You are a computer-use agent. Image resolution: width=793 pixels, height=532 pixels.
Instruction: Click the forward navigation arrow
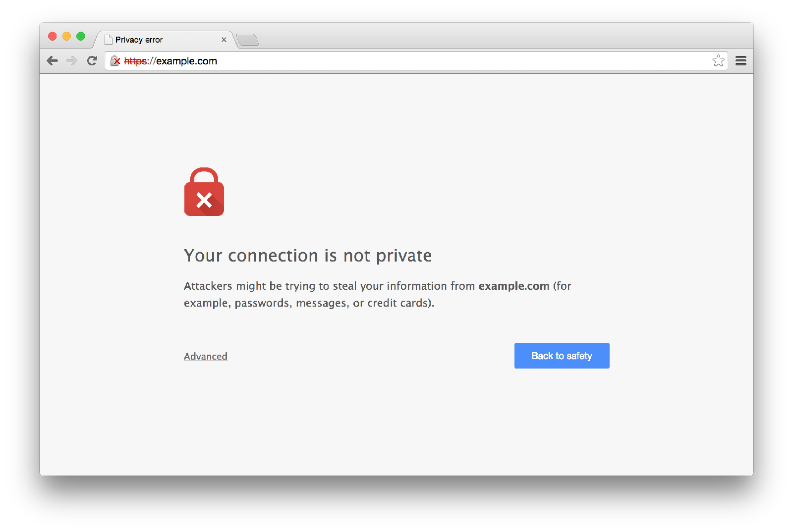72,61
